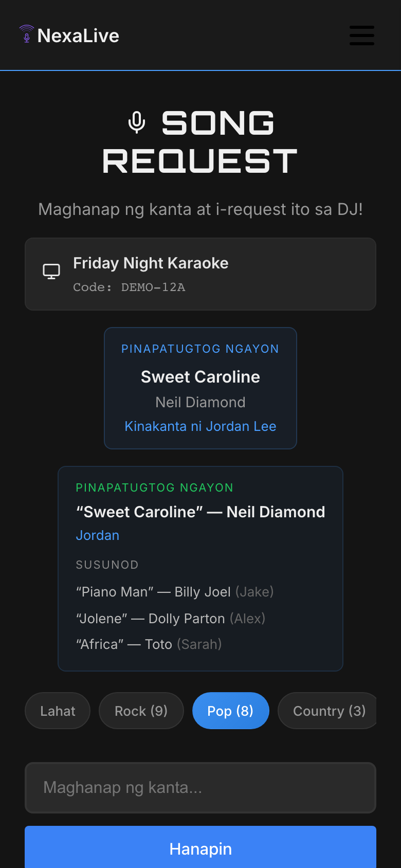Click the Neil Diamond artist name
The height and width of the screenshot is (868, 401).
click(200, 402)
